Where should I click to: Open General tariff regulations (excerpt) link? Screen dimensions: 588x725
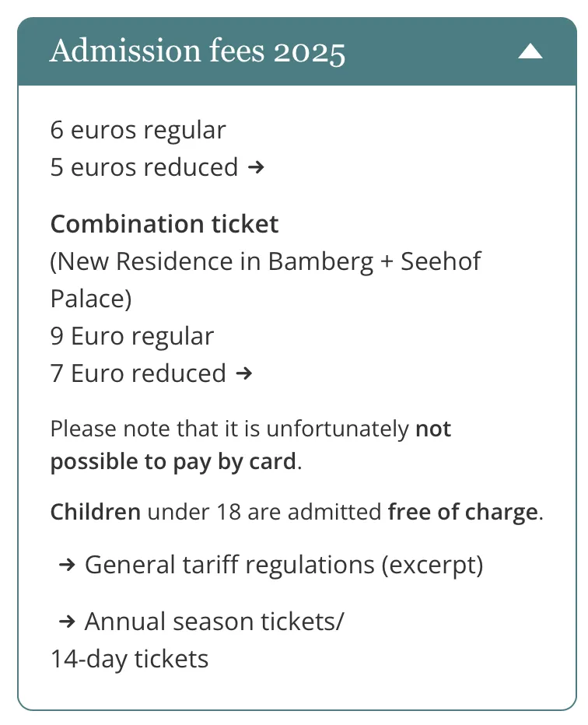[284, 566]
